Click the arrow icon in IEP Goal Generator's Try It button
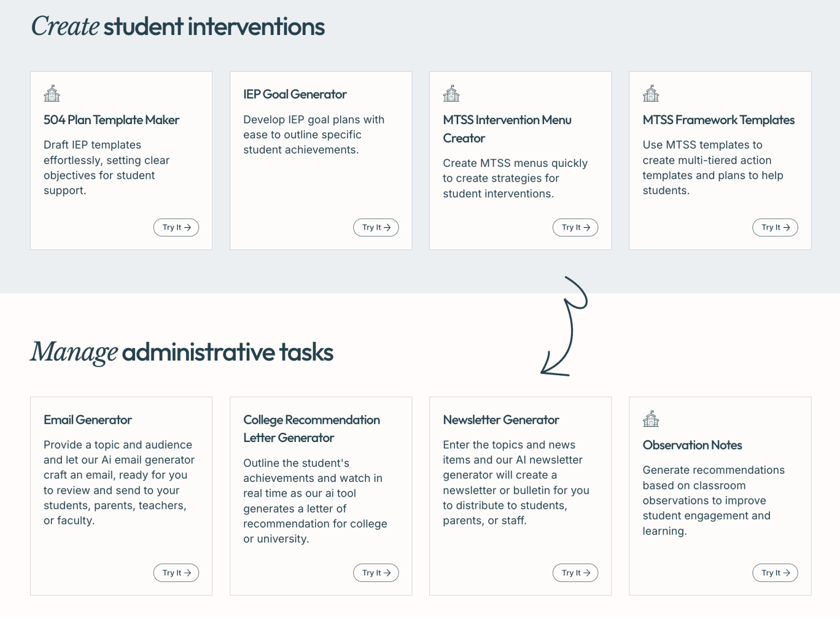The image size is (840, 617). point(387,228)
